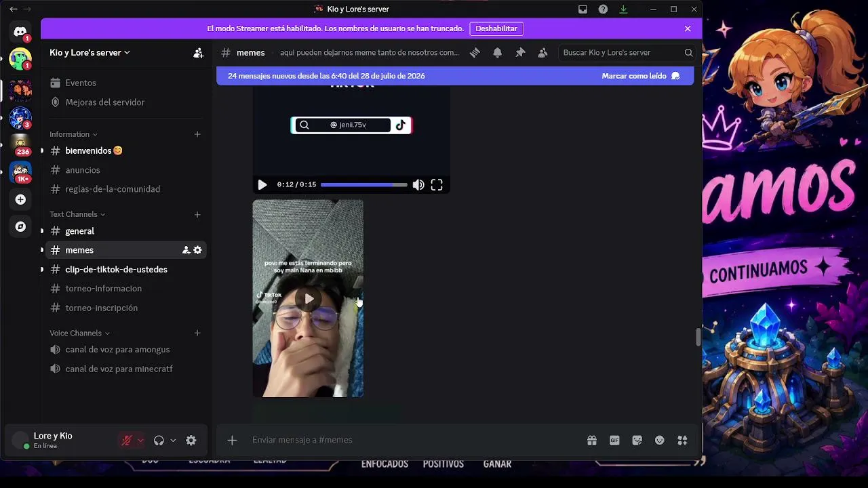Toggle fullscreen on the video player
Screen dimensions: 868x488
pos(437,185)
